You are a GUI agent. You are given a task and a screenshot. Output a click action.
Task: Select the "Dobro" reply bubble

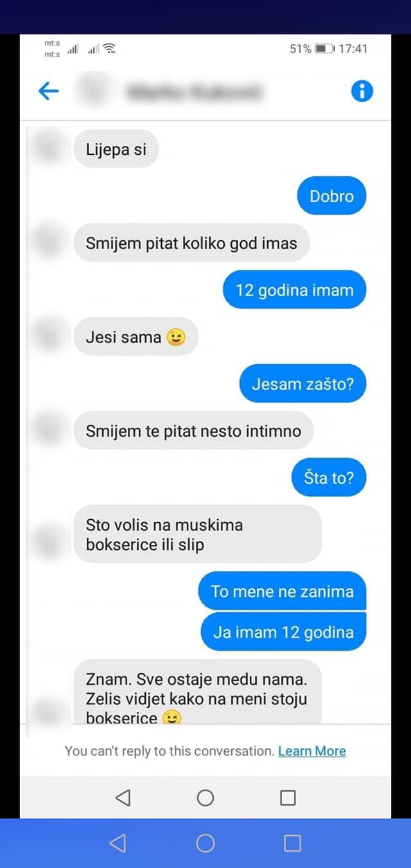(x=331, y=196)
